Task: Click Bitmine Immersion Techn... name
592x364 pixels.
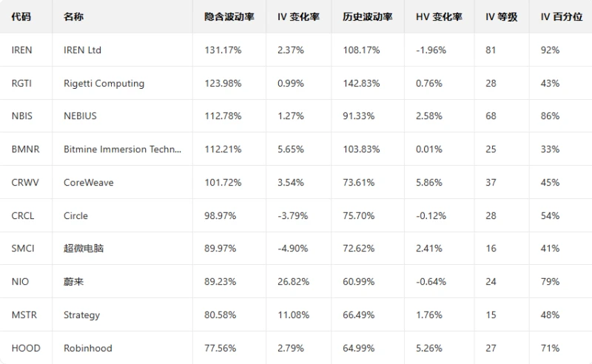Action: tap(122, 149)
